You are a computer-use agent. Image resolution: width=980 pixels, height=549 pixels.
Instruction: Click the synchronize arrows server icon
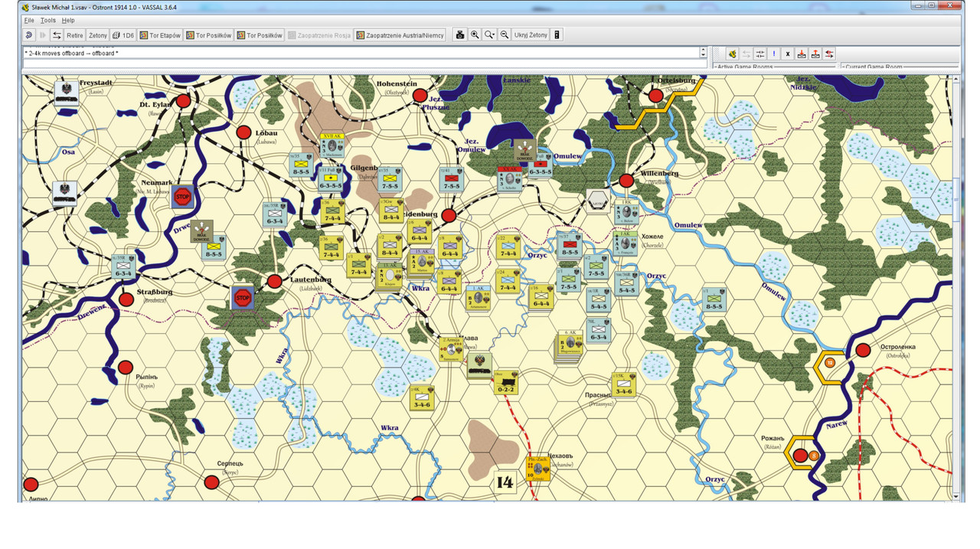(759, 54)
